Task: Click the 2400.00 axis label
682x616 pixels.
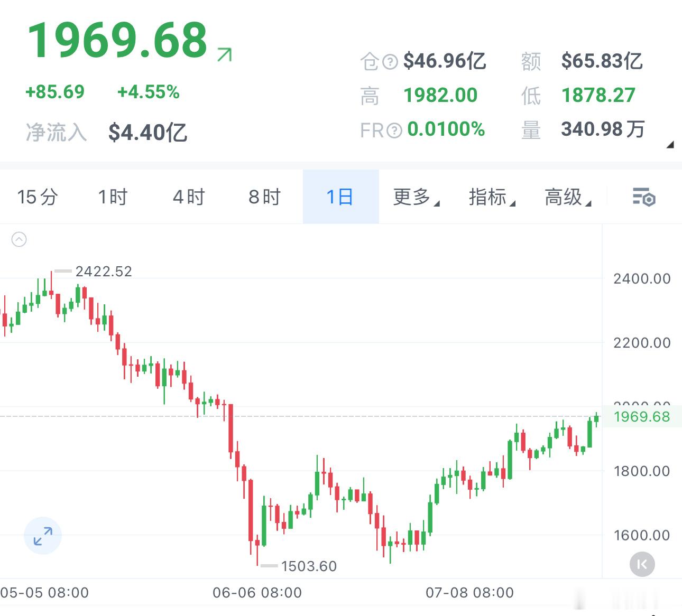Action: click(642, 278)
